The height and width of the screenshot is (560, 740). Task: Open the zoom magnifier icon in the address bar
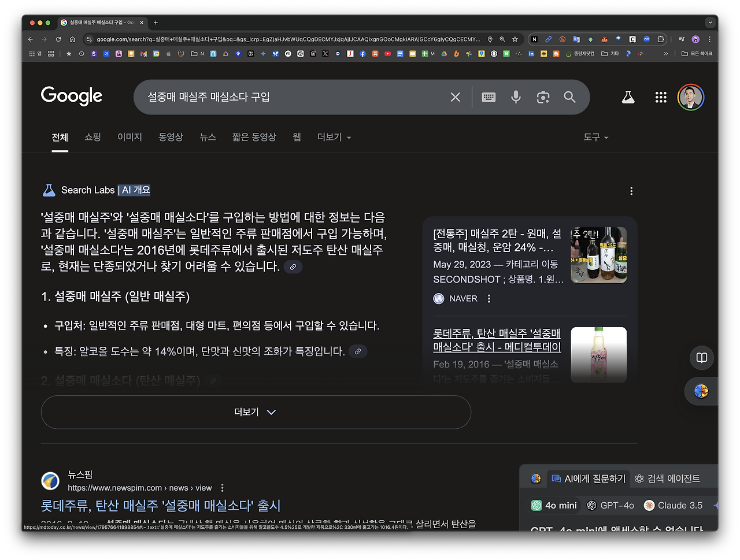(502, 39)
